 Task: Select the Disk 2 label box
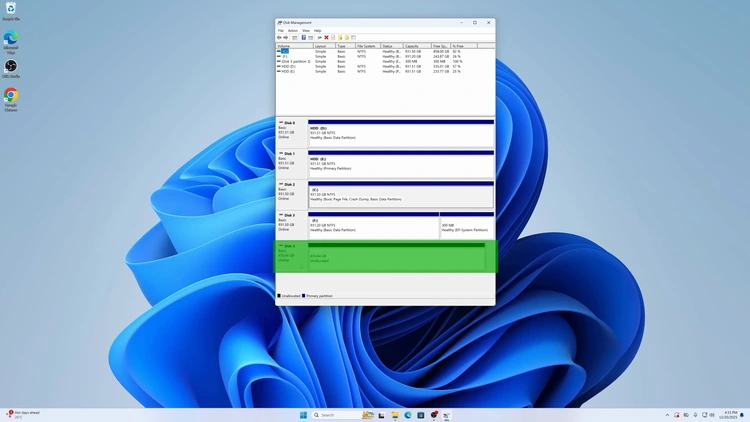[x=292, y=194]
